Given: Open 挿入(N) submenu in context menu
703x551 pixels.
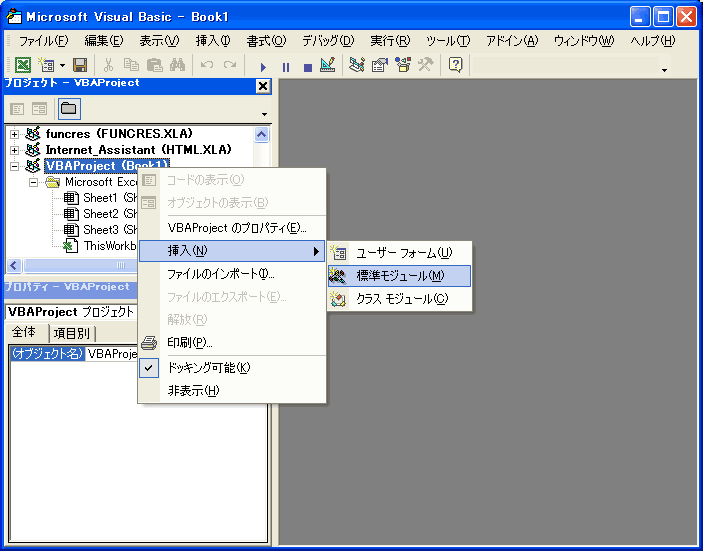Looking at the screenshot, I should [x=232, y=251].
